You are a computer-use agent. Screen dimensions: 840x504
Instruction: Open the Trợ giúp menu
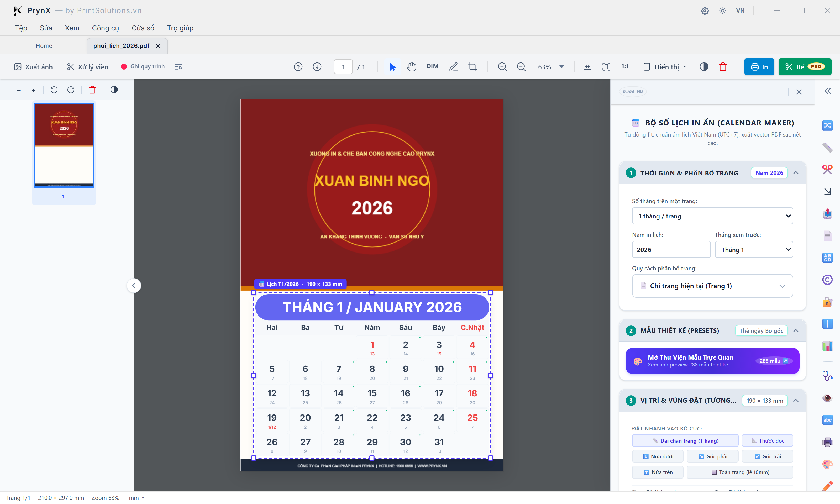(180, 28)
